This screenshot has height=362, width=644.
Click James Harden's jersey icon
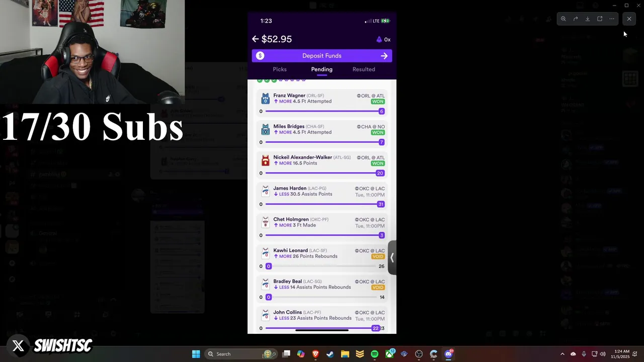click(265, 192)
